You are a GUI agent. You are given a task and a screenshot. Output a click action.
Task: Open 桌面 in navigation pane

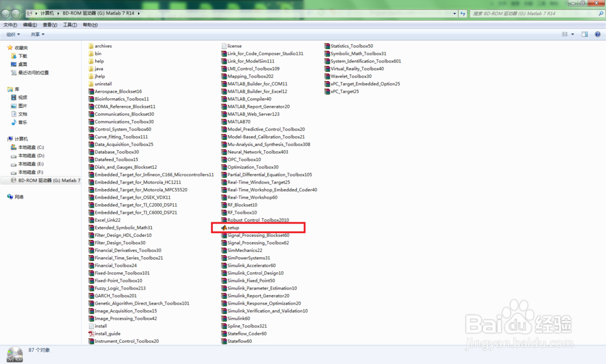(x=23, y=65)
